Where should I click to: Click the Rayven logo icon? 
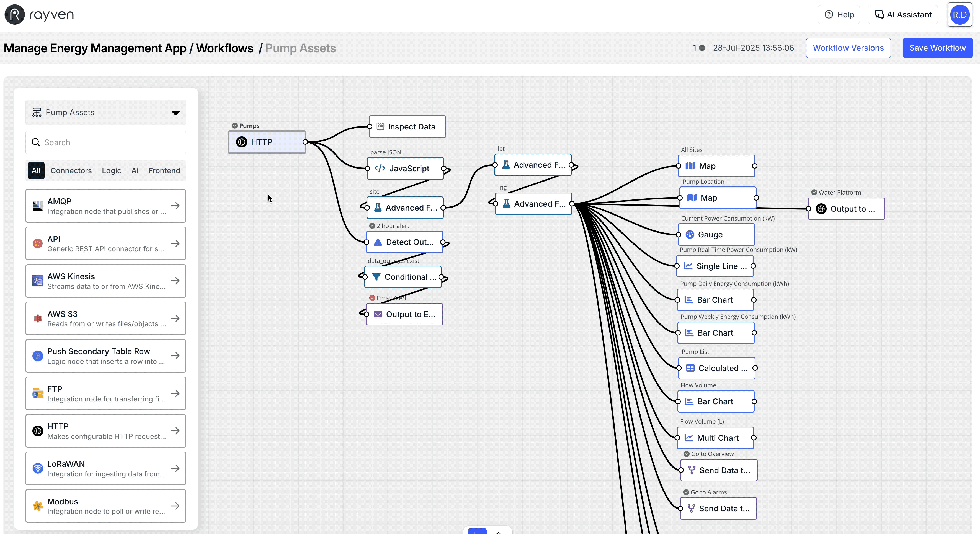(x=14, y=14)
